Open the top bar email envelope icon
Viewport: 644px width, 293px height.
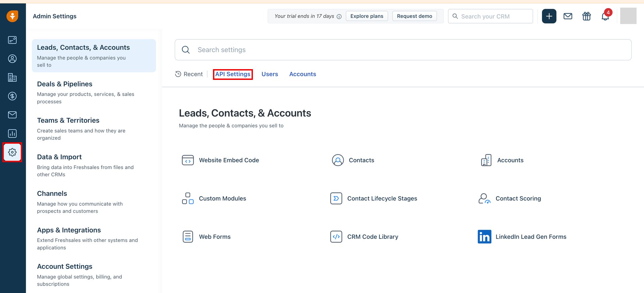[568, 16]
